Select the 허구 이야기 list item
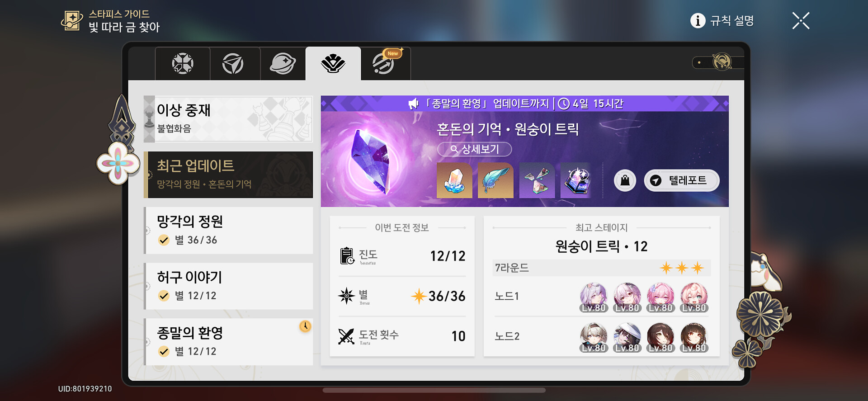Screen dimensions: 868x401 point(228,286)
